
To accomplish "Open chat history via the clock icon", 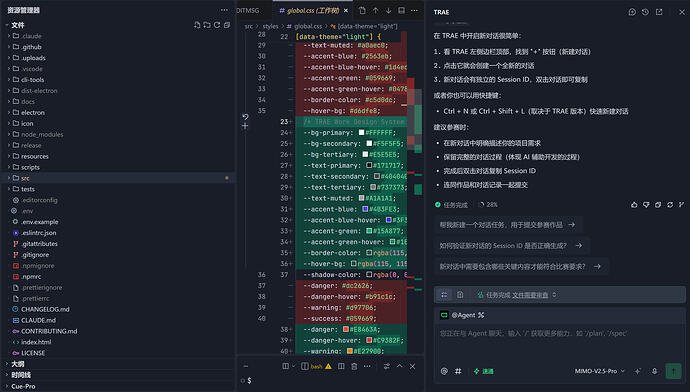I will tap(645, 12).
